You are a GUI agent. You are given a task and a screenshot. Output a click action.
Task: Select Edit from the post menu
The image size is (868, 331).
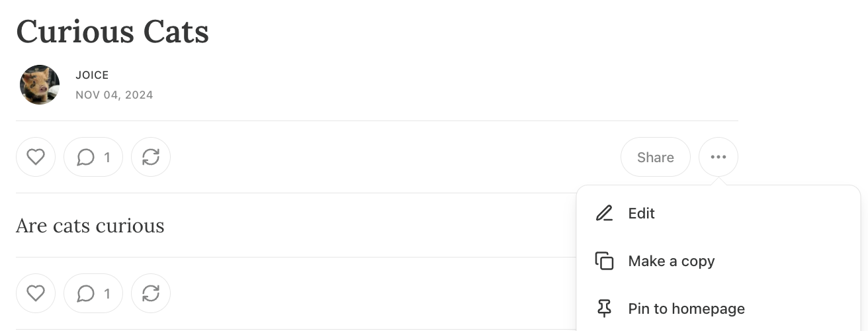tap(641, 213)
